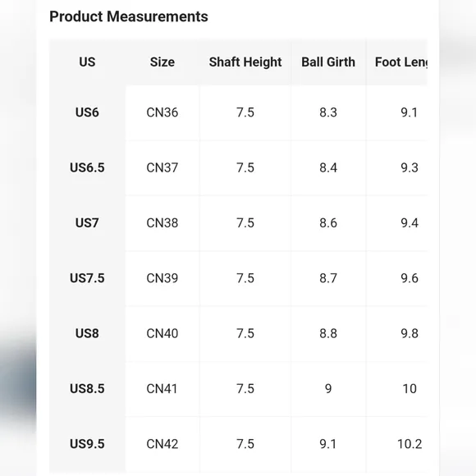Select the US column header
This screenshot has width=476, height=476.
pos(87,62)
